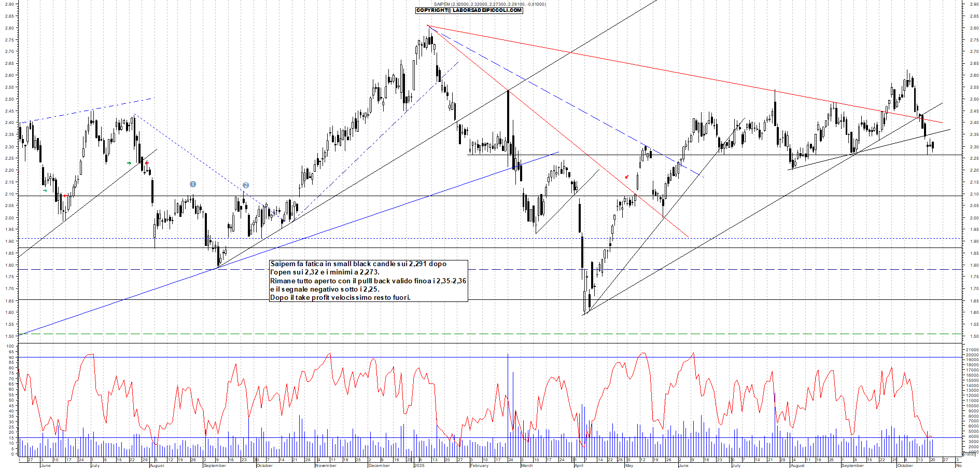Select the April label on the time axis
The width and height of the screenshot is (980, 468).
(579, 465)
